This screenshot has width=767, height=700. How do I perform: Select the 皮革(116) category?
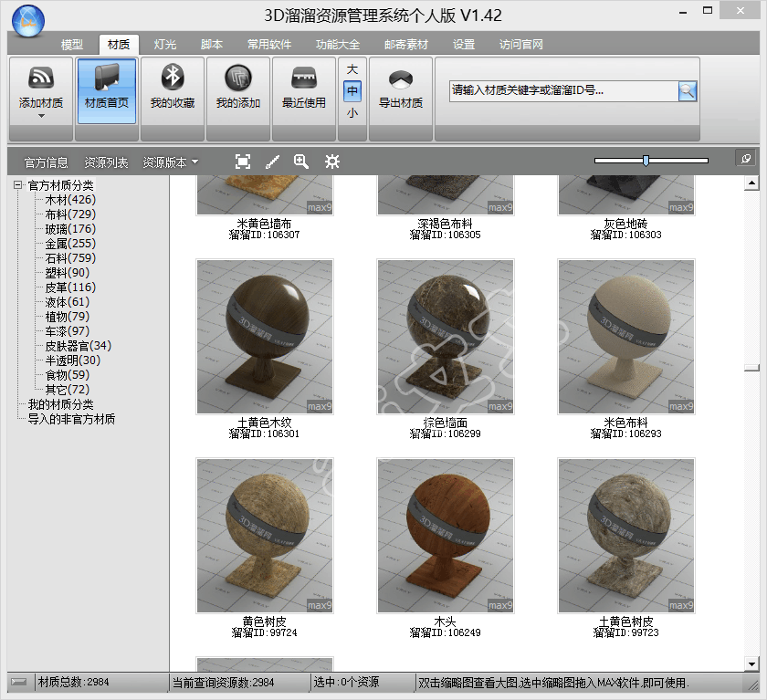(70, 287)
